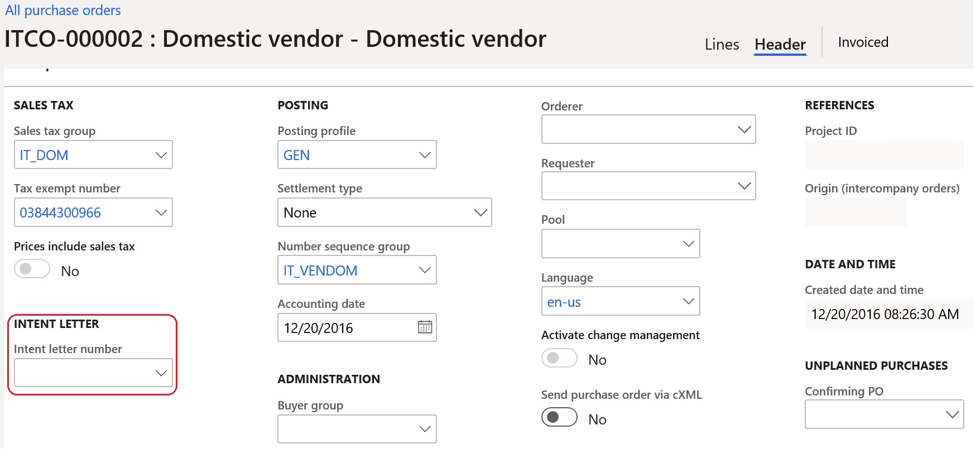Click the UNPLANNED PURCHASES section heading
This screenshot has width=980, height=449.
click(876, 366)
